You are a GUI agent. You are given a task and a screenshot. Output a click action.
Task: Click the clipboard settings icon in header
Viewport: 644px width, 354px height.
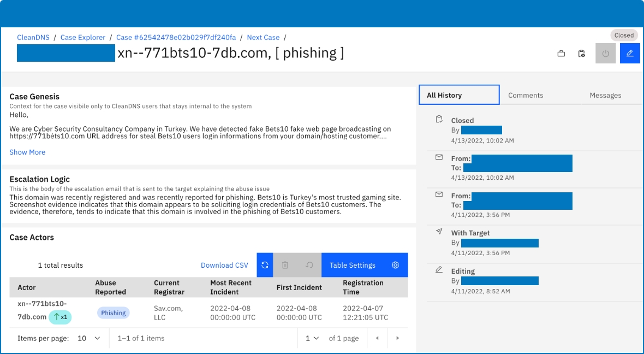581,54
